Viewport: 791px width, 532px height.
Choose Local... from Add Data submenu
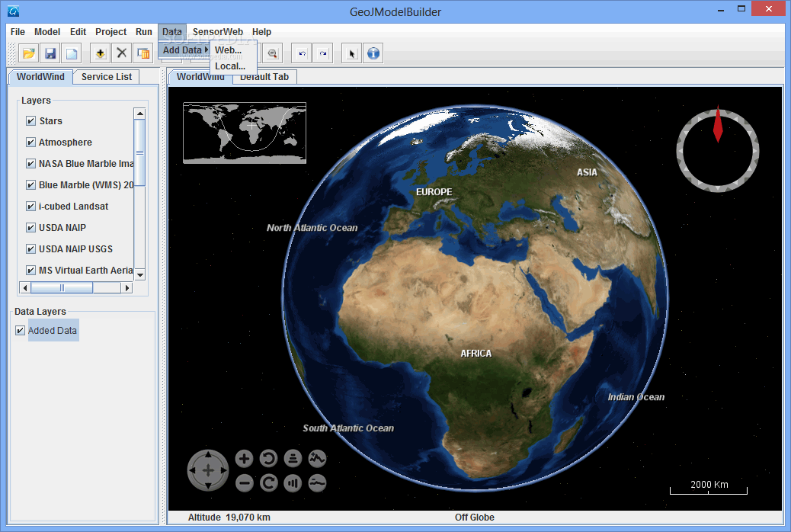pyautogui.click(x=234, y=66)
